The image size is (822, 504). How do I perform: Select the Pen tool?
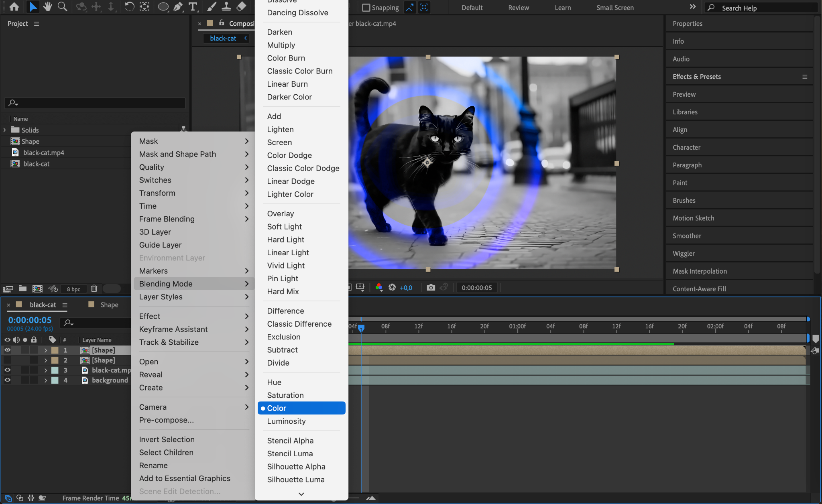[178, 6]
